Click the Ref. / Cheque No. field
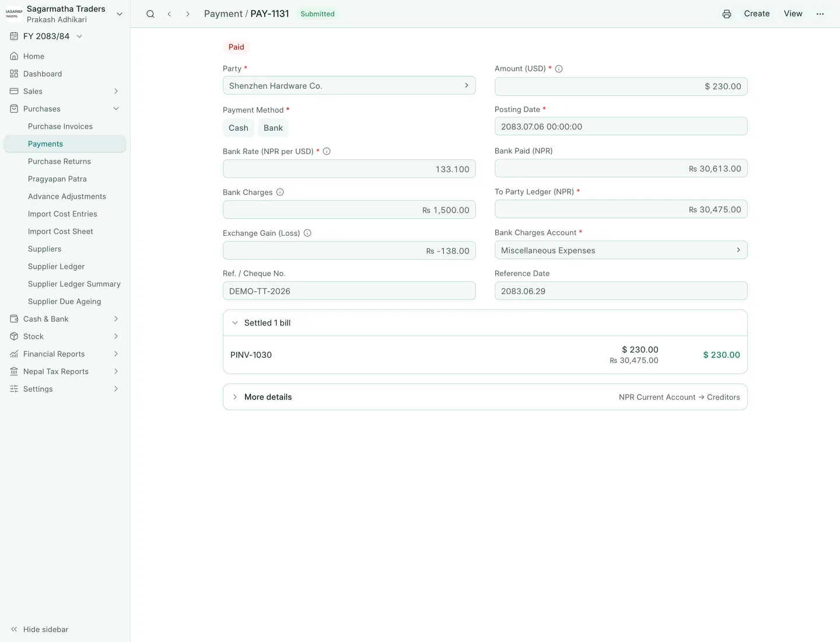The image size is (840, 642). point(349,291)
